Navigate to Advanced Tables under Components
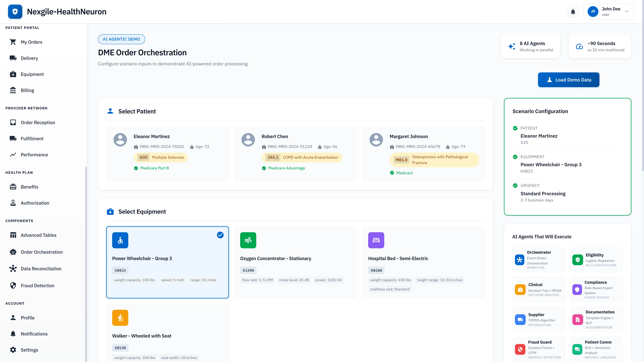Image resolution: width=644 pixels, height=362 pixels. (38, 235)
